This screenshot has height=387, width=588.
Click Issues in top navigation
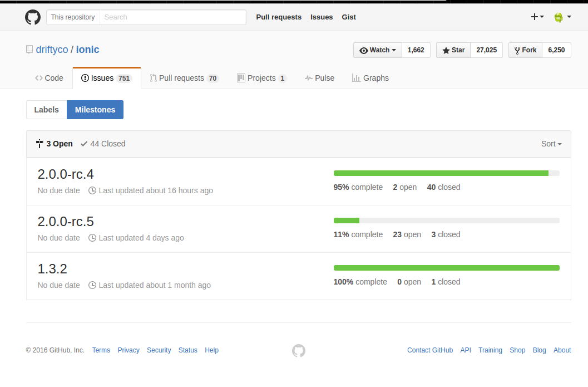(322, 17)
